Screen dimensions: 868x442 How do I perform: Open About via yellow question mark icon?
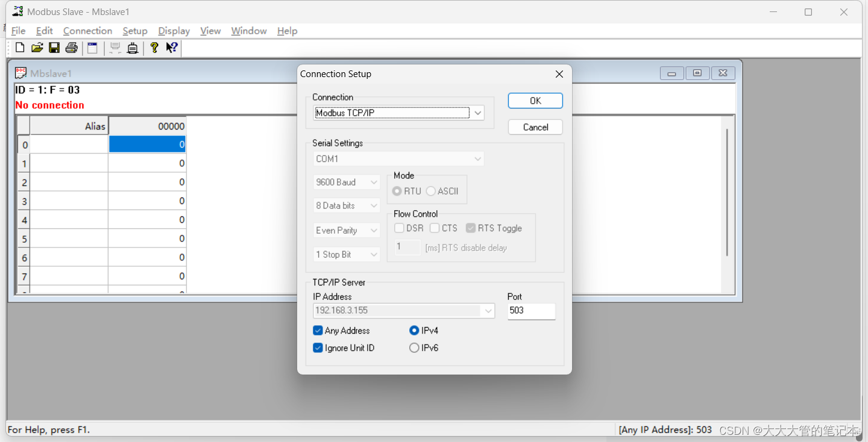pos(154,48)
